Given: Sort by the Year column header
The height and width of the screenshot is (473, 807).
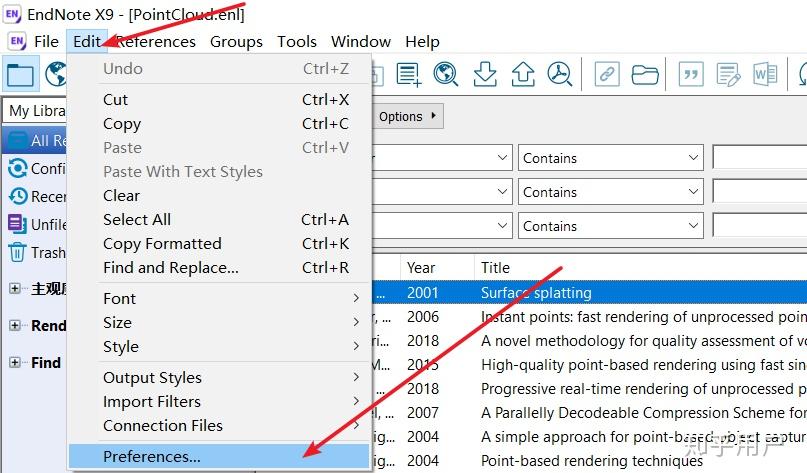Looking at the screenshot, I should [437, 268].
